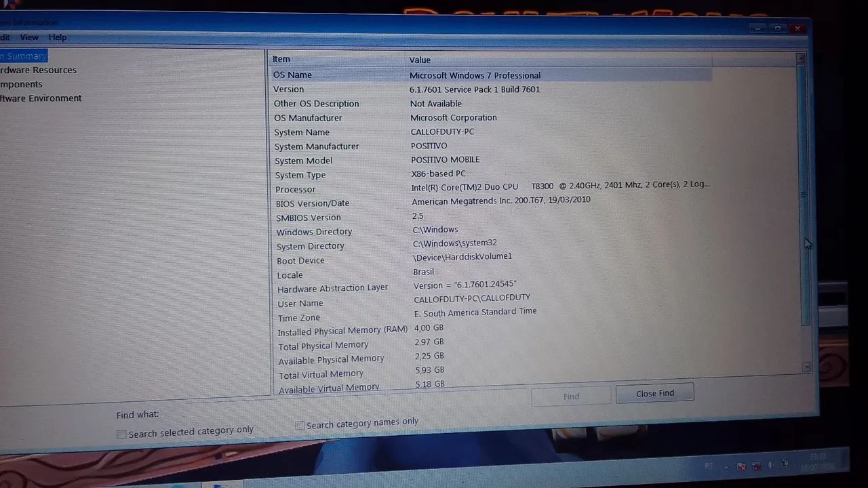868x488 pixels.
Task: Click the details scrollbar down arrow
Action: click(806, 366)
